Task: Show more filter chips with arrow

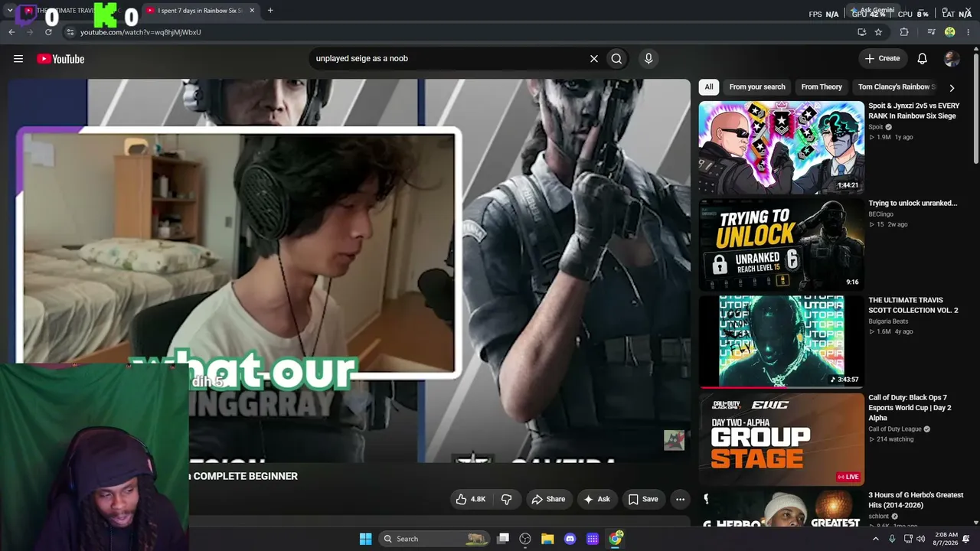Action: coord(952,88)
